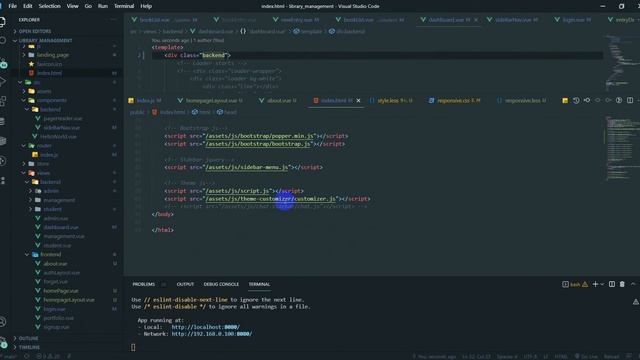This screenshot has height=360, width=640.
Task: Open the Terminal menu
Action: click(124, 6)
